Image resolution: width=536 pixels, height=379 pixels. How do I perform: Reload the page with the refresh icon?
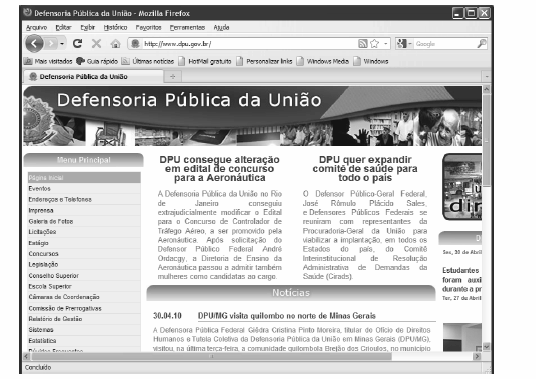click(x=78, y=43)
